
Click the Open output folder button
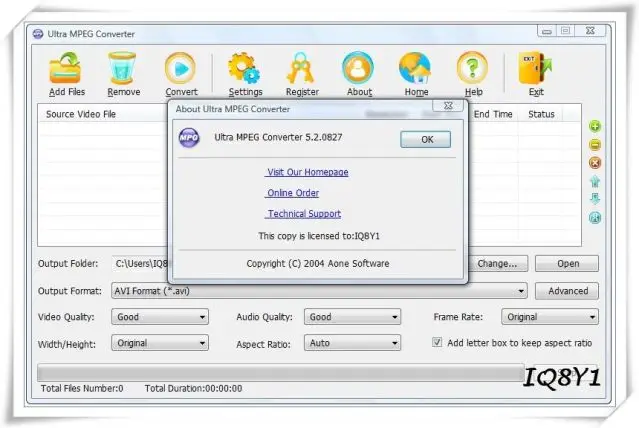(x=567, y=264)
